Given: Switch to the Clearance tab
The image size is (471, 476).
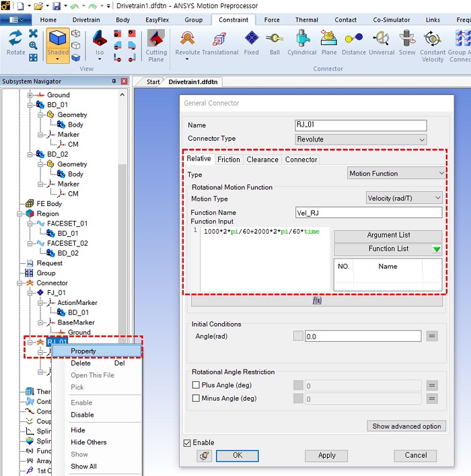Looking at the screenshot, I should tap(262, 160).
